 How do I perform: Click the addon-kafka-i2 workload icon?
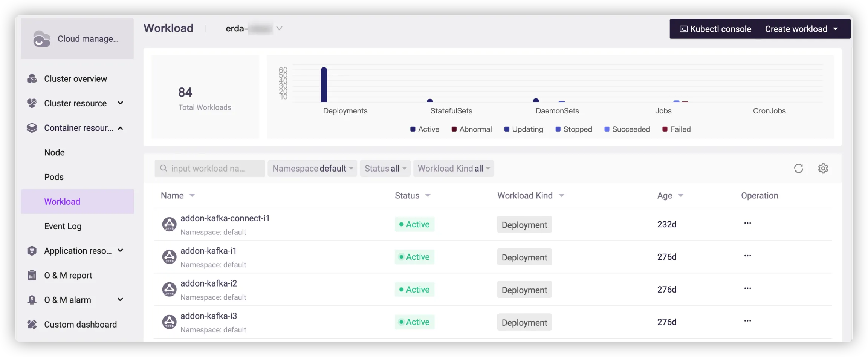click(169, 290)
